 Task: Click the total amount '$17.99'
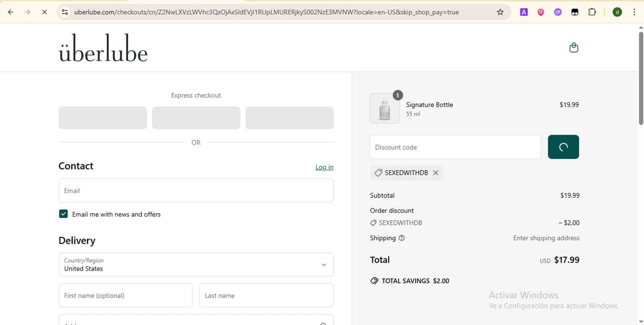(x=567, y=260)
